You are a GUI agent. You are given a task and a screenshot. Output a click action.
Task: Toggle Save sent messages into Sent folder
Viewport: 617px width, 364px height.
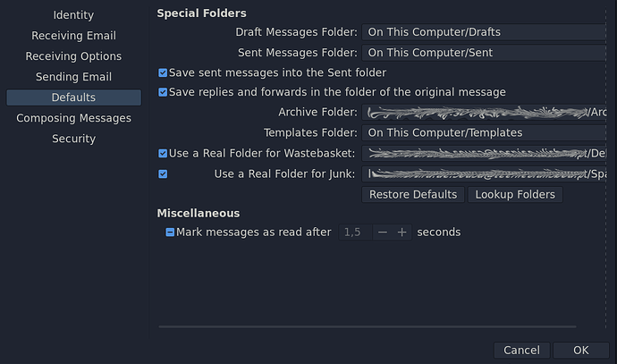[163, 72]
